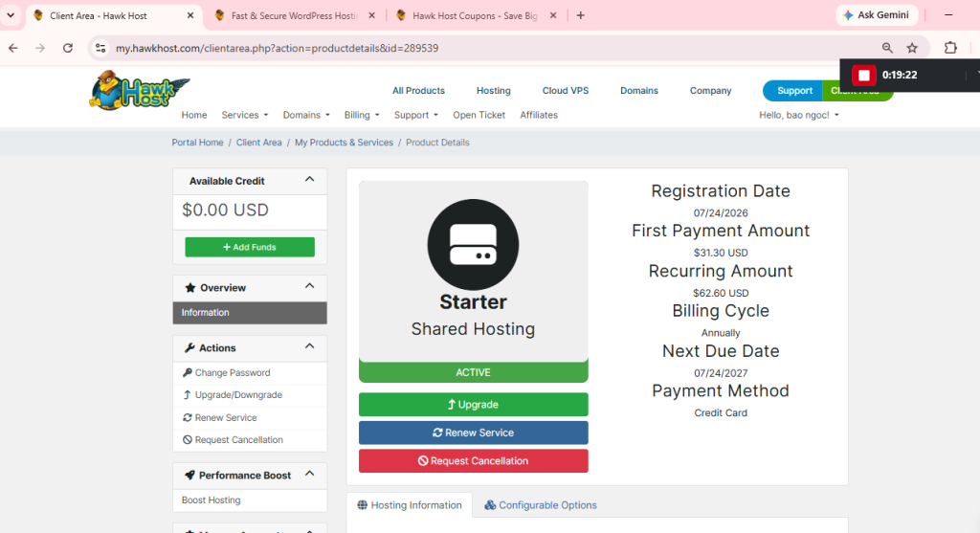Viewport: 980px width, 533px height.
Task: Collapse the Actions panel chevron
Action: click(309, 346)
